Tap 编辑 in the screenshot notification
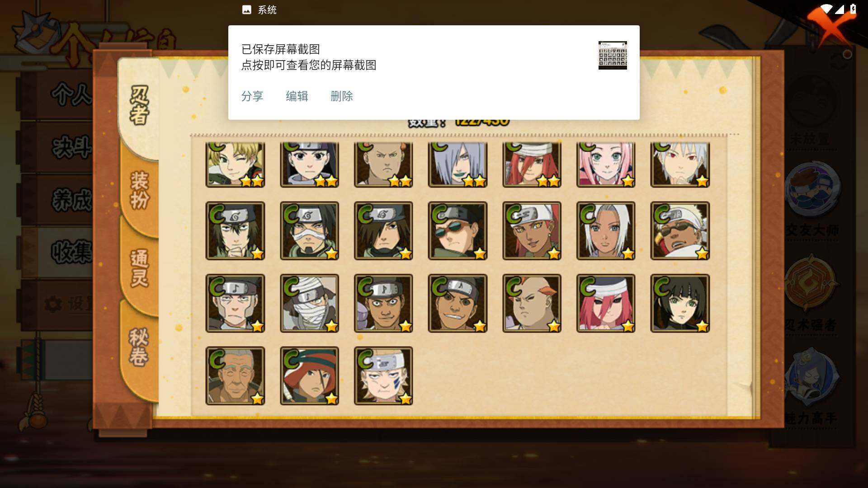 297,96
